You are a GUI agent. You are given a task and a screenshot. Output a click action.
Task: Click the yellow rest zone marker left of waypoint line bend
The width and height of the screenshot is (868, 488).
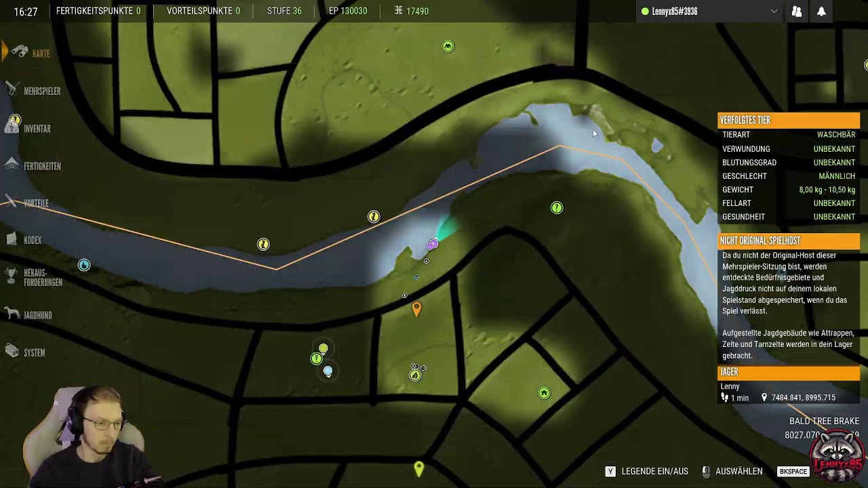263,244
